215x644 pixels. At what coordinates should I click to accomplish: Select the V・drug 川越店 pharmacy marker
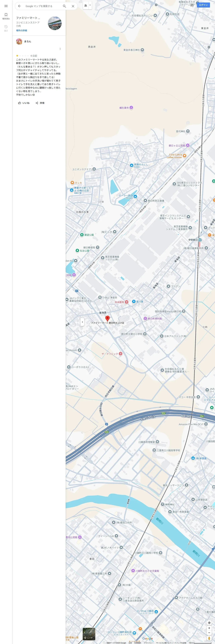click(x=156, y=612)
